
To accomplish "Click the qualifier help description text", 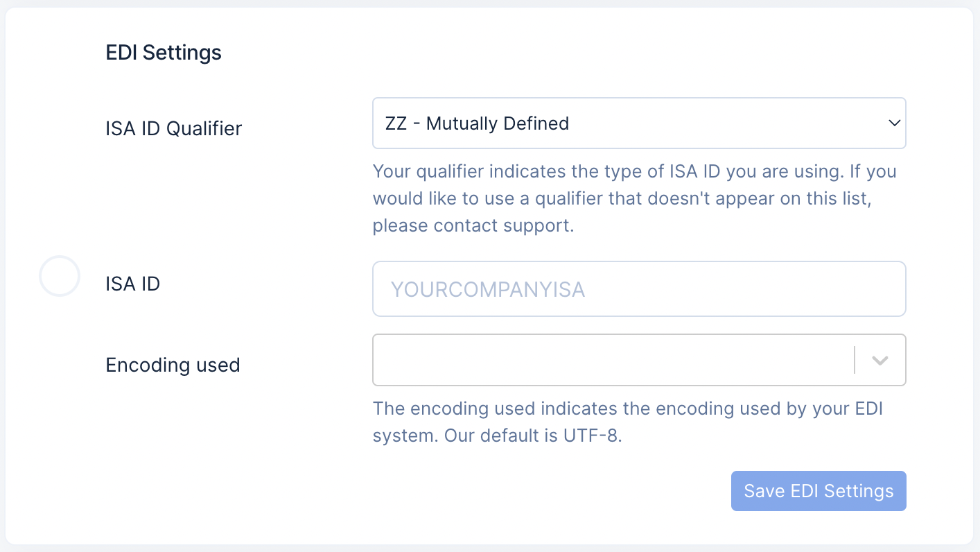I will [x=634, y=199].
